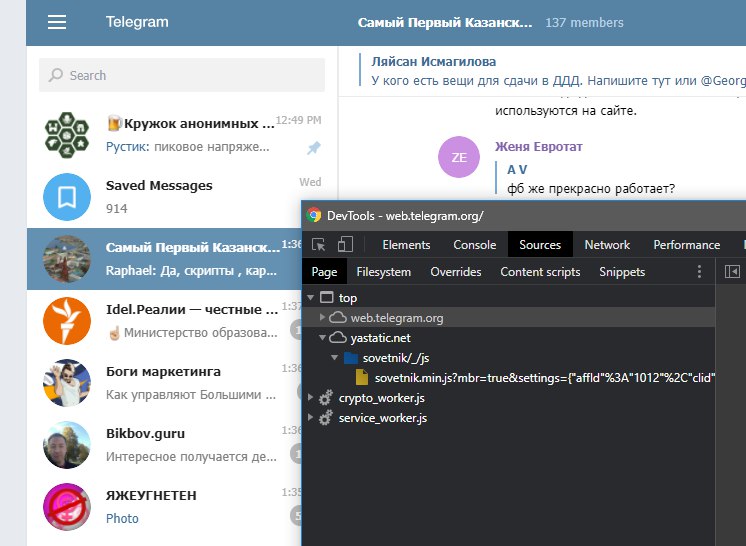Select service_worker.js tree row text
The width and height of the screenshot is (746, 546).
383,418
